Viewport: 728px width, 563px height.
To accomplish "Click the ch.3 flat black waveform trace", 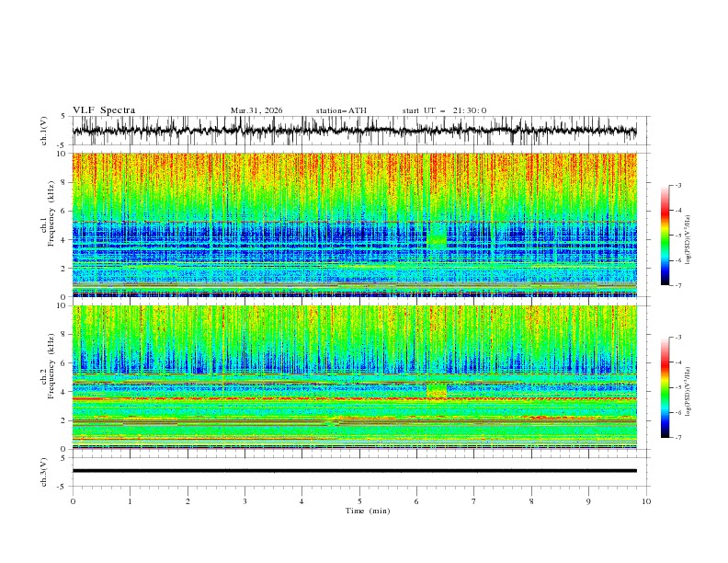I will pos(354,471).
